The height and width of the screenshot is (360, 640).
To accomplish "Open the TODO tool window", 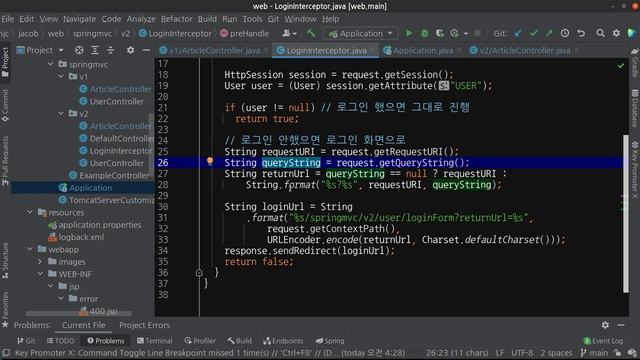I will (x=60, y=341).
